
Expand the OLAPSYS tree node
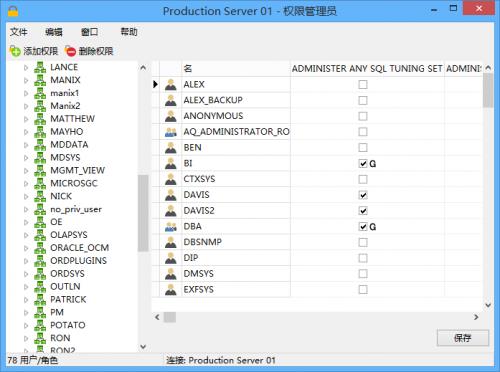26,235
